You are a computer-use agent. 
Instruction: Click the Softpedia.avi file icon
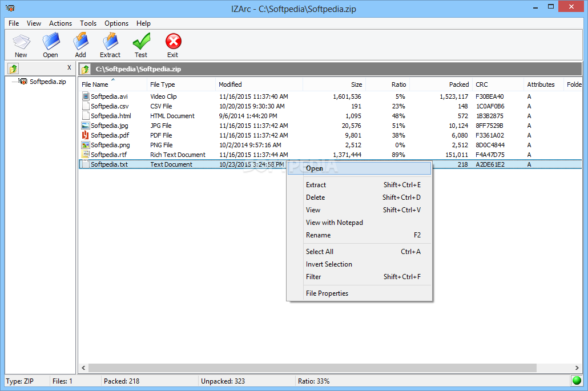(86, 96)
